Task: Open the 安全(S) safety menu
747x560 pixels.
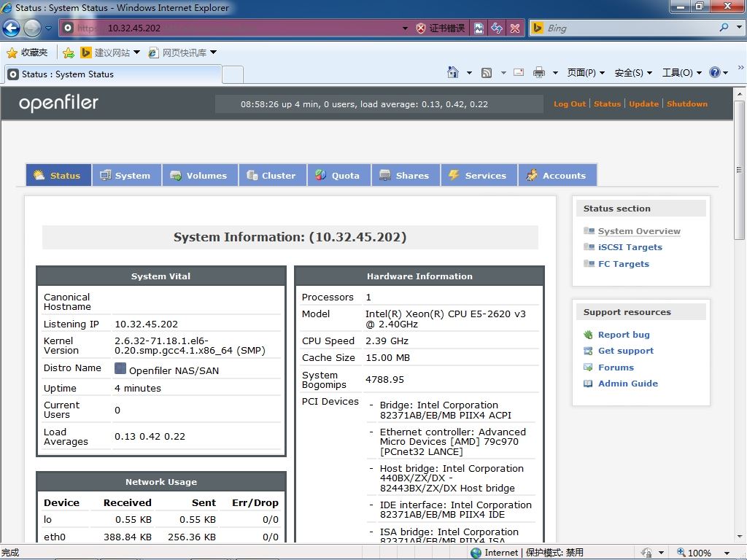Action: [x=632, y=72]
